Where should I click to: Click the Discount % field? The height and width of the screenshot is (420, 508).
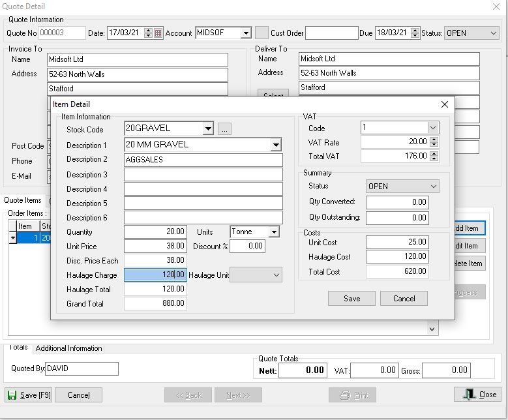click(248, 246)
